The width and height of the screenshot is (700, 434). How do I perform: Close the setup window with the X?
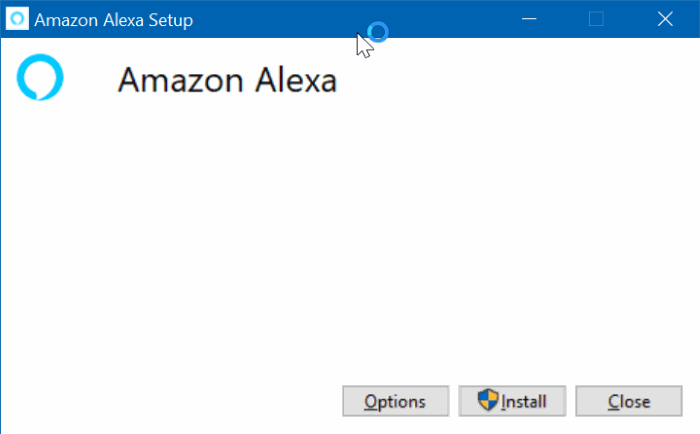(x=665, y=19)
